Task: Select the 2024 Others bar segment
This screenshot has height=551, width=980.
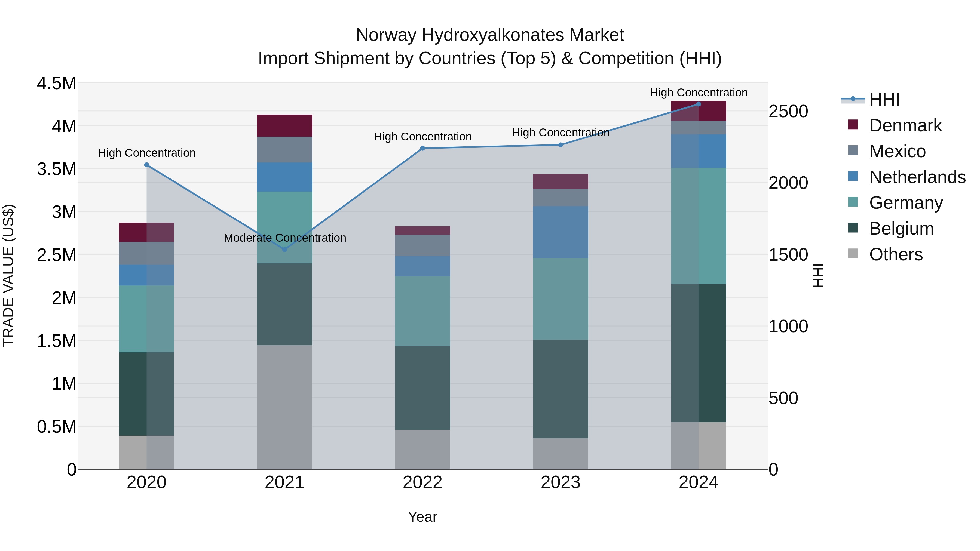Action: pos(699,446)
